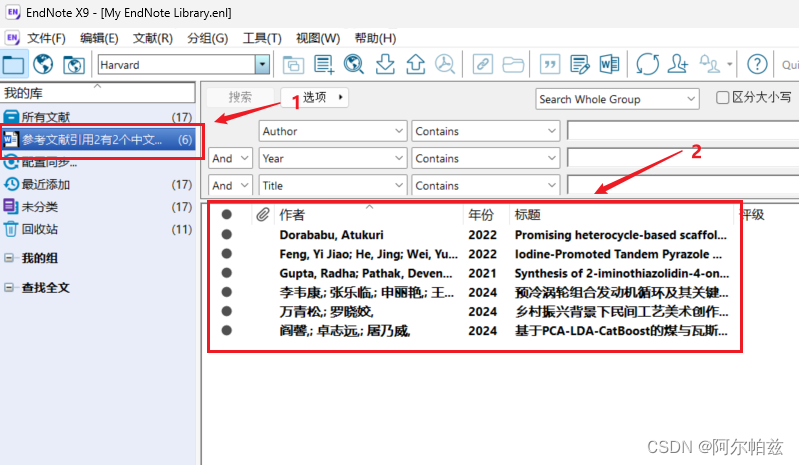Image resolution: width=799 pixels, height=465 pixels.
Task: Click the Title search text field
Action: (683, 185)
